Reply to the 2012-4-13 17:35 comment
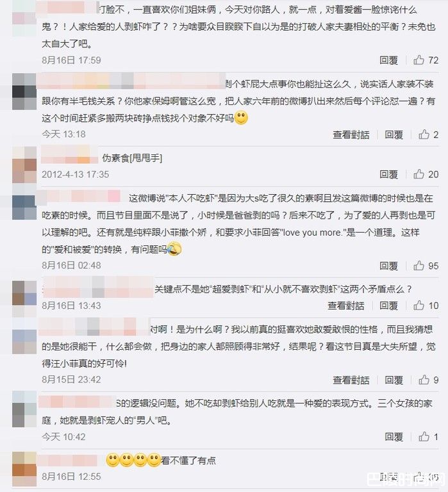This screenshot has height=492, width=448. point(388,174)
